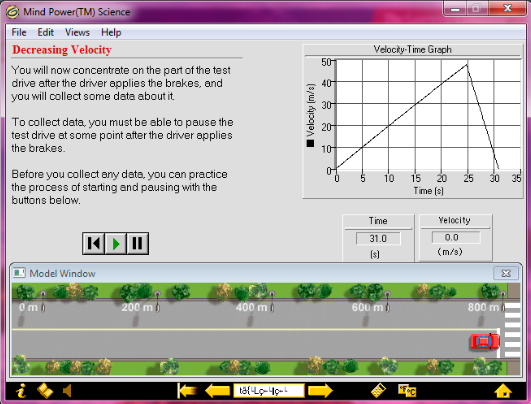The height and width of the screenshot is (404, 531).
Task: Go to previous page with left arrow
Action: tap(217, 391)
